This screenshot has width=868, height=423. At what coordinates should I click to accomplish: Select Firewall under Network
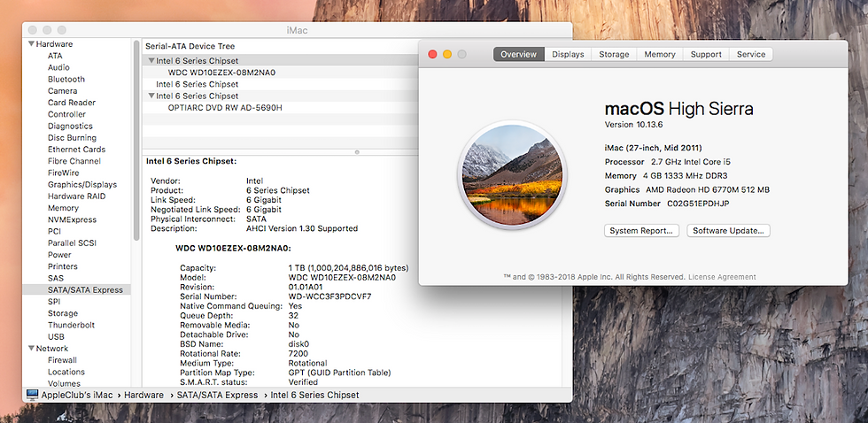tap(62, 360)
